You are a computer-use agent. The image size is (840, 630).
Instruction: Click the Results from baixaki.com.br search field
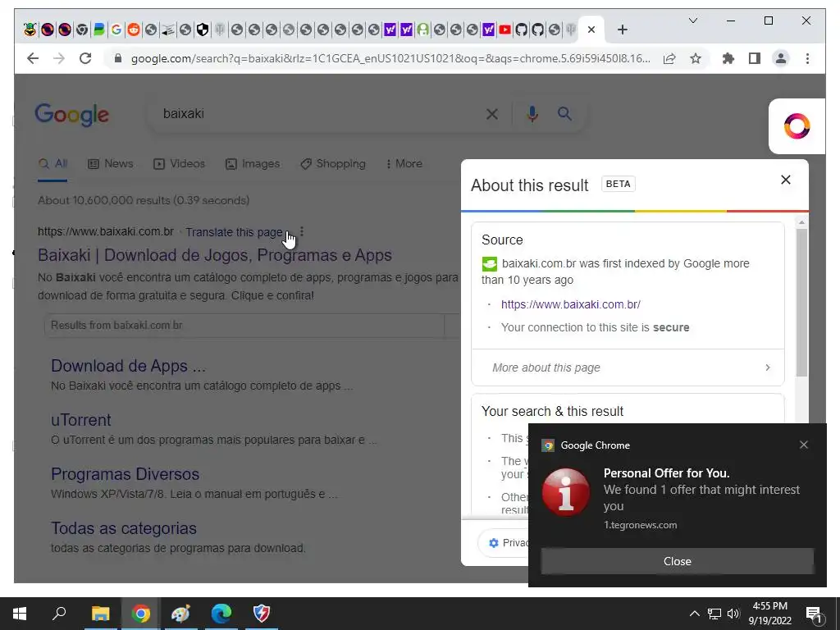tap(244, 325)
